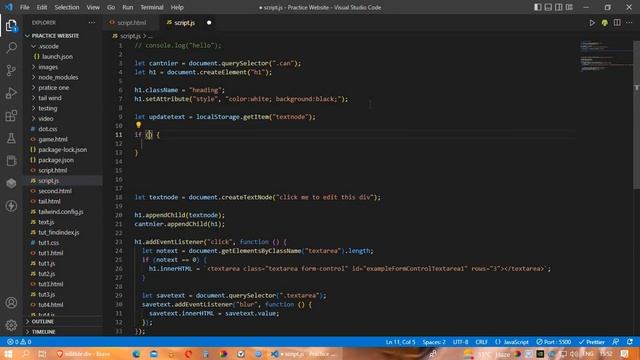
Task: Open tailwind.config.js file
Action: 60,212
